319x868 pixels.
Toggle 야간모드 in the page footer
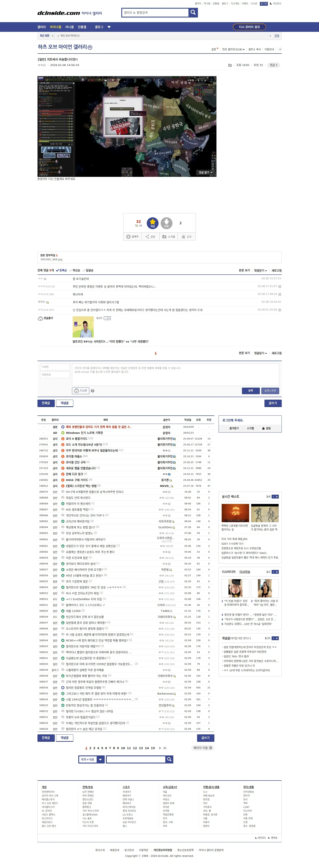261,838
